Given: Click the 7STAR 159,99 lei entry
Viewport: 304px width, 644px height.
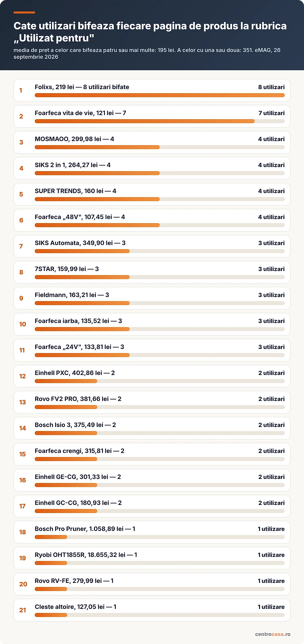Looking at the screenshot, I should click(x=152, y=272).
